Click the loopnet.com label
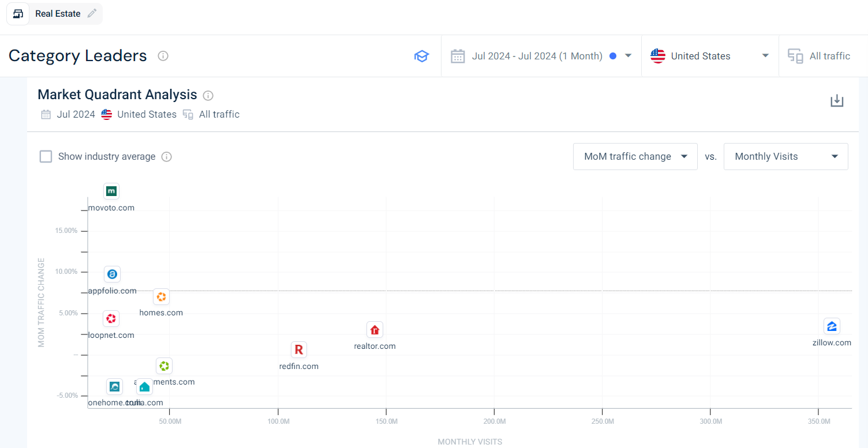This screenshot has height=448, width=868. pyautogui.click(x=111, y=335)
